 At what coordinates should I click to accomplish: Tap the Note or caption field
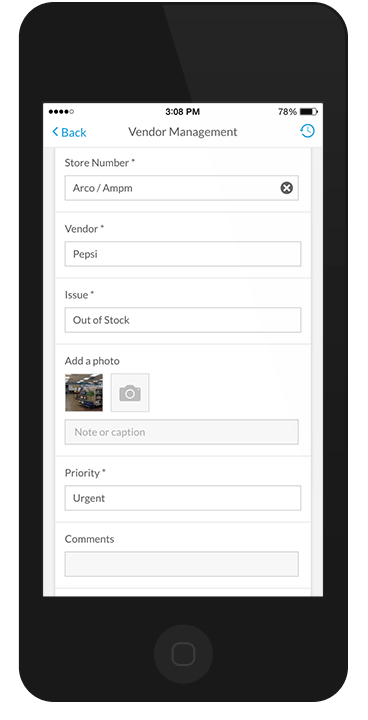(x=181, y=432)
